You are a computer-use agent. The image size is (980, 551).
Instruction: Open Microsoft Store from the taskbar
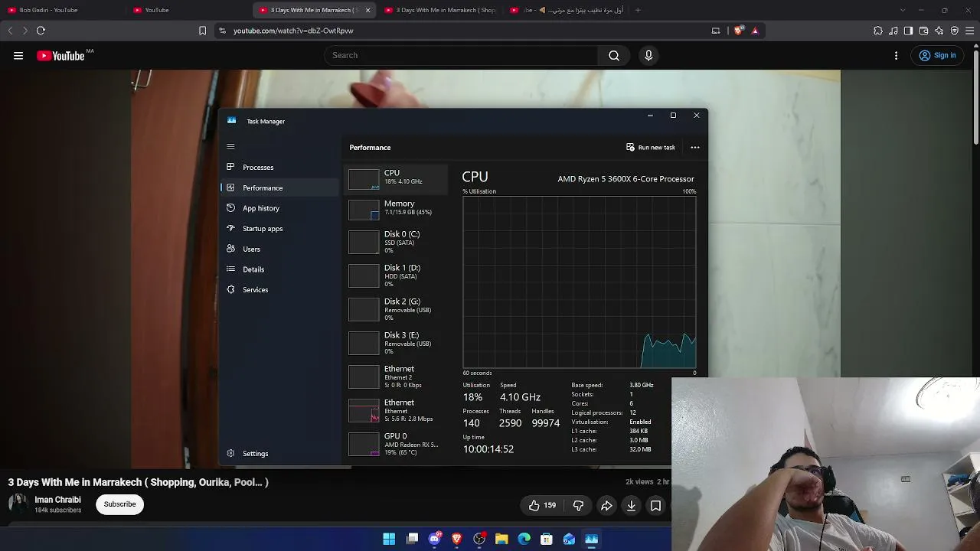[547, 540]
